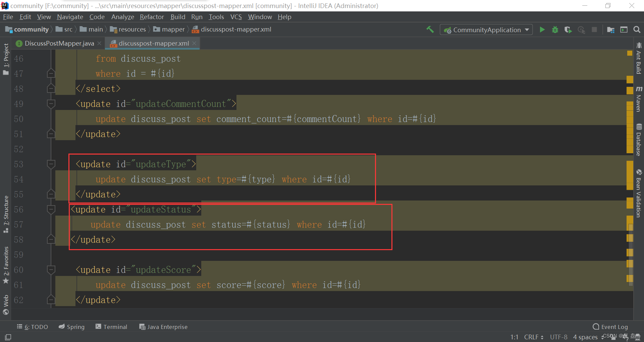
Task: Click the Stop square icon
Action: coord(594,30)
